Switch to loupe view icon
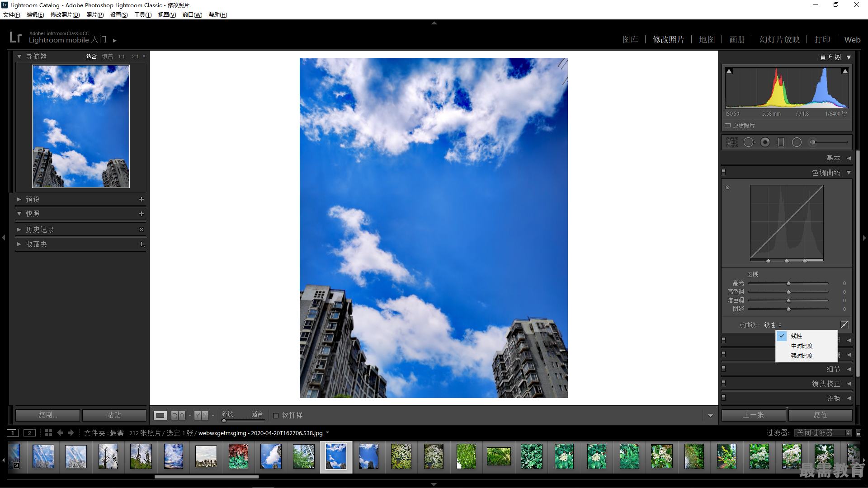The image size is (868, 488). tap(160, 415)
